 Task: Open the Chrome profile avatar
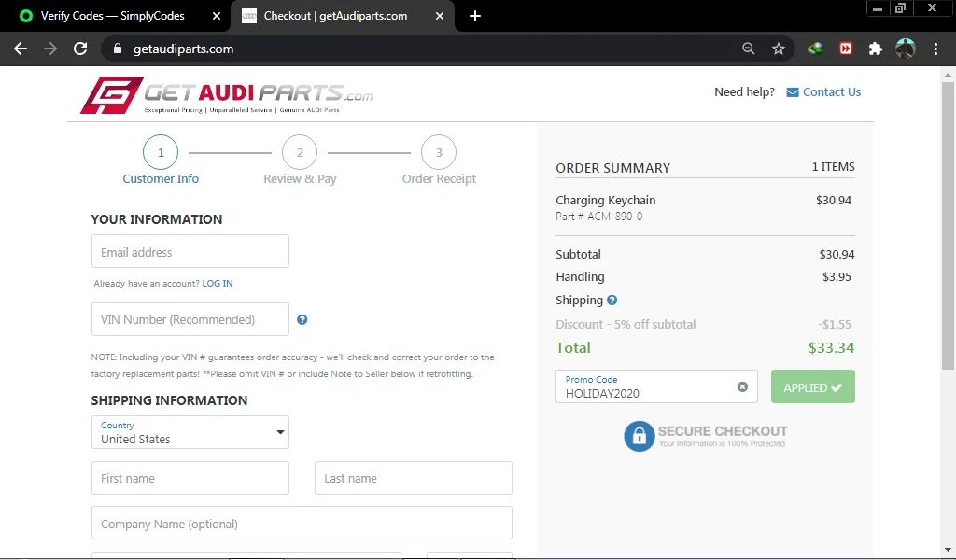tap(906, 49)
